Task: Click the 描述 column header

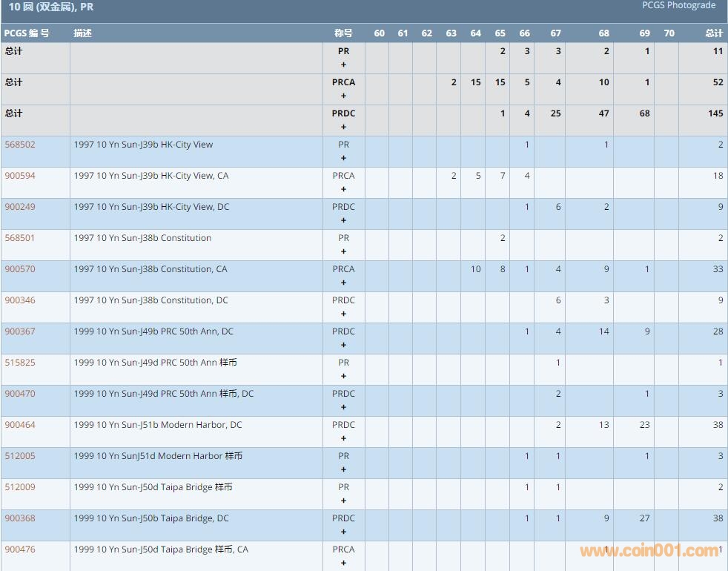Action: point(83,33)
